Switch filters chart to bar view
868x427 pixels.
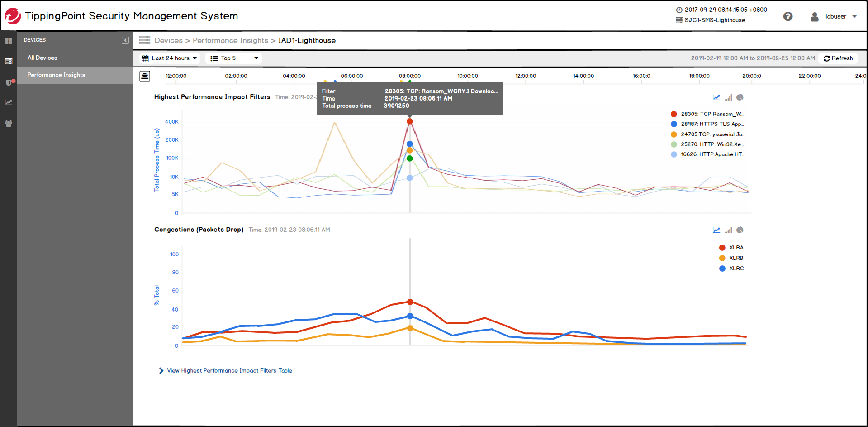click(x=728, y=97)
